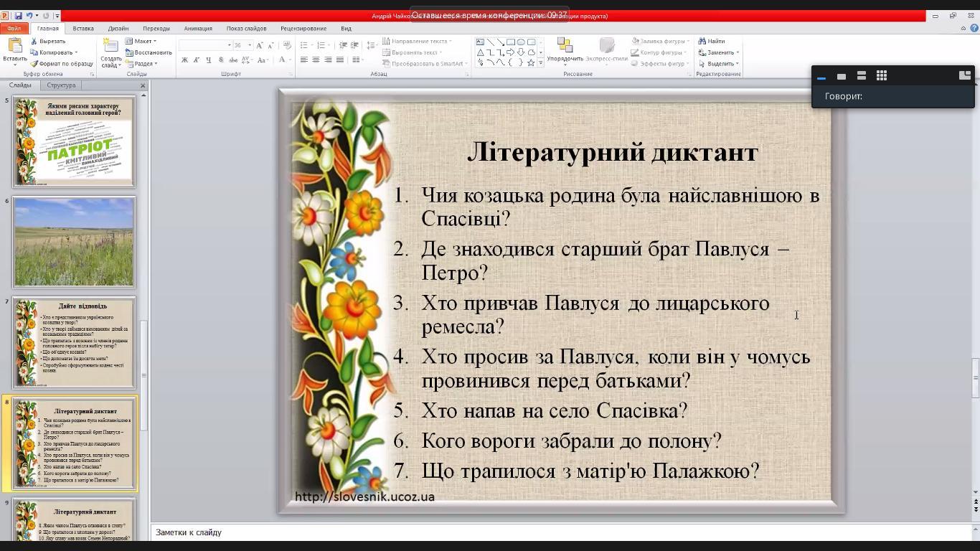This screenshot has width=980, height=551.
Task: Open the Показ слайдов ribbon tab
Action: 247,29
